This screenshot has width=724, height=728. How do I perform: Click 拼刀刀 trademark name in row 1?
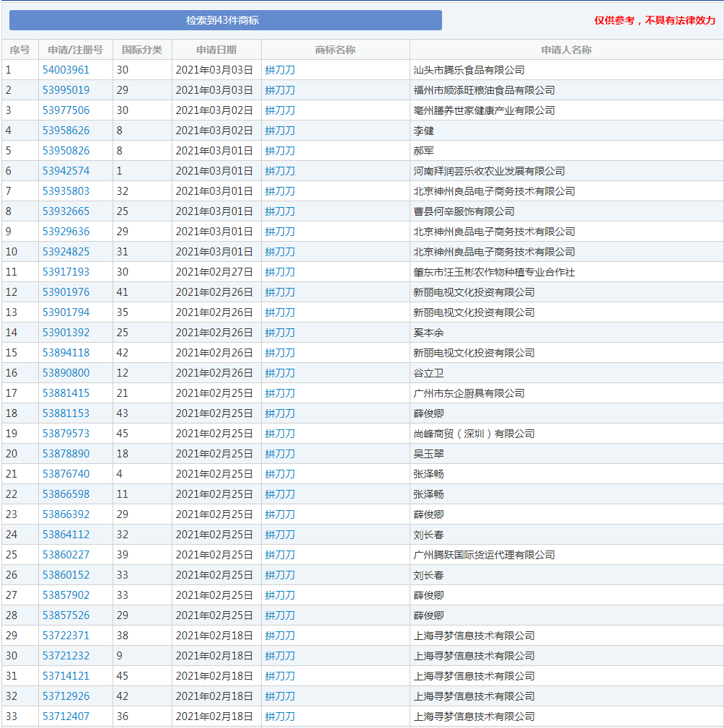[x=280, y=70]
